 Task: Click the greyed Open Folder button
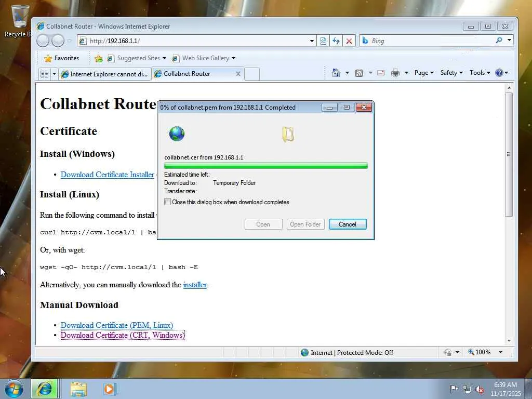(x=305, y=224)
